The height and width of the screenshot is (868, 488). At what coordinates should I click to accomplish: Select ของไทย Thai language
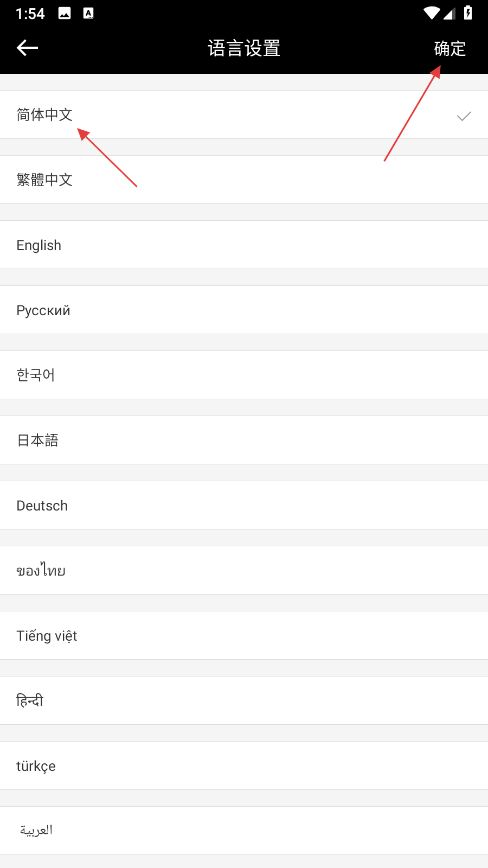click(41, 571)
